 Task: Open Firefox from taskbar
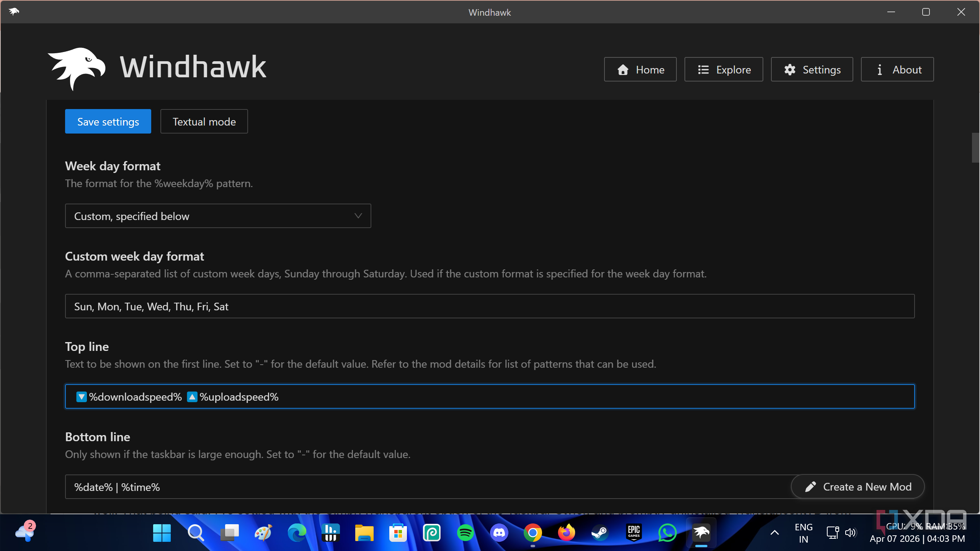566,533
